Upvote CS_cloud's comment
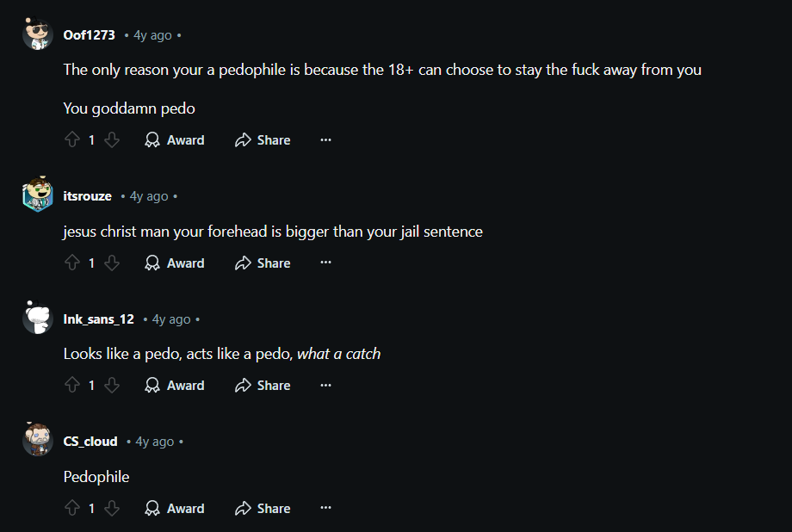The height and width of the screenshot is (532, 792). (x=72, y=508)
